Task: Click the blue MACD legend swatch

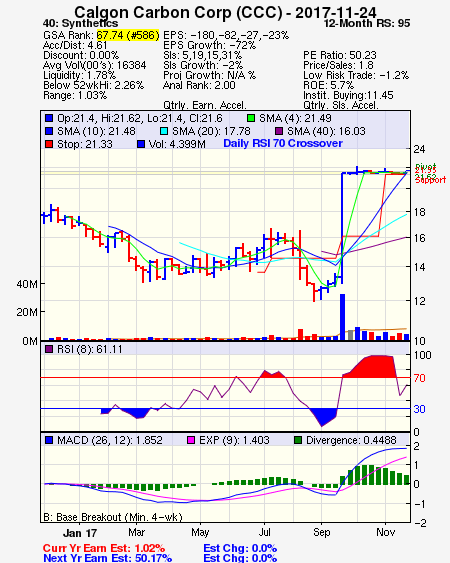Action: pos(49,440)
